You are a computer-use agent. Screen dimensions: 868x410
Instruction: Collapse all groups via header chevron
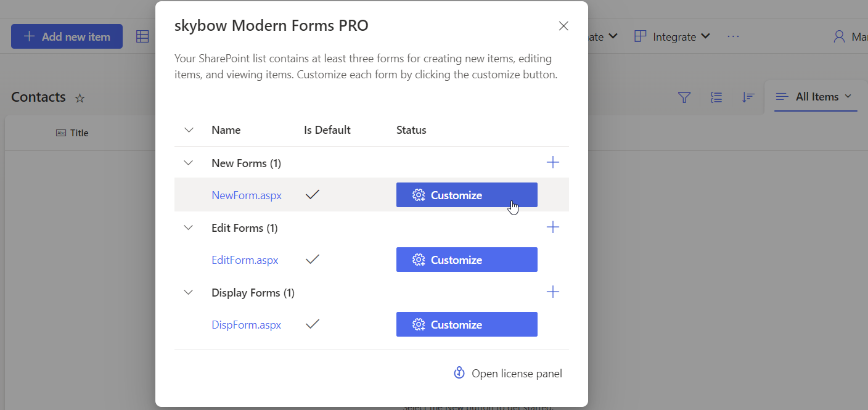tap(189, 130)
